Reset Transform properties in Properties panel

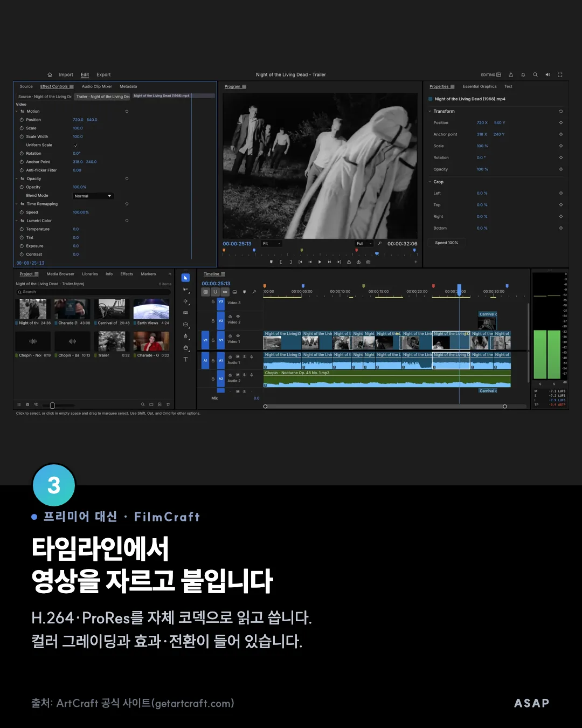point(560,111)
